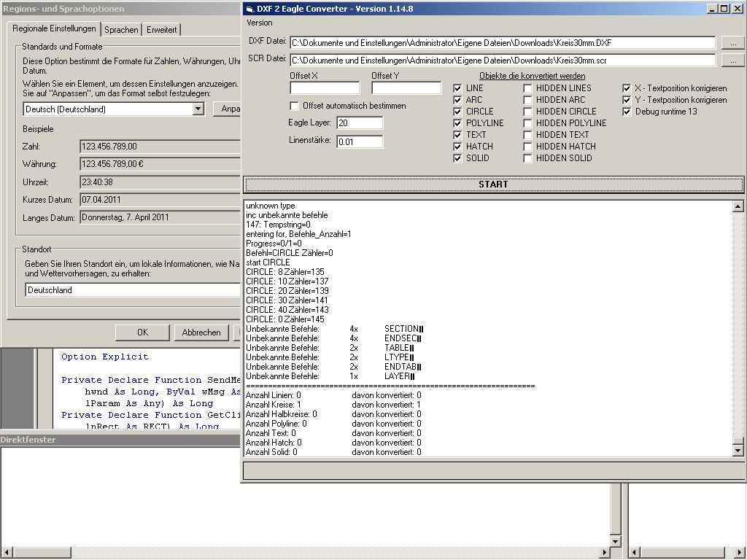Image resolution: width=747 pixels, height=560 pixels.
Task: Click the Direktfenster horizontal scroll left arrow
Action: [7, 553]
